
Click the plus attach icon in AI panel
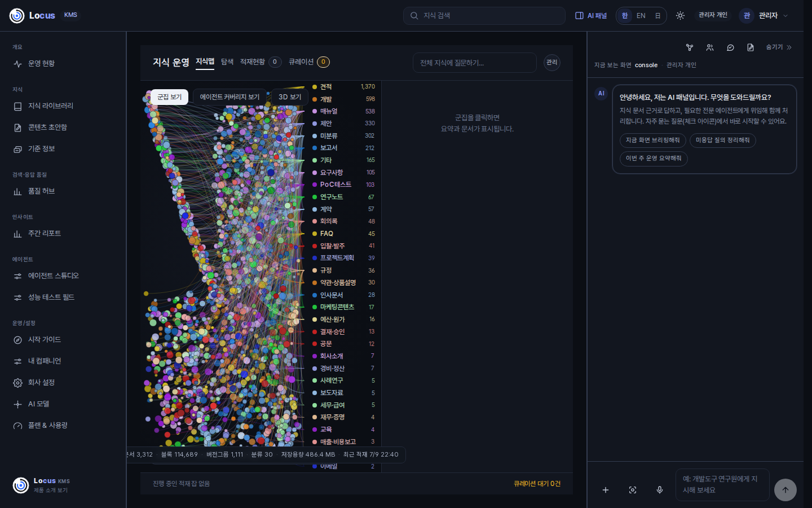point(606,490)
